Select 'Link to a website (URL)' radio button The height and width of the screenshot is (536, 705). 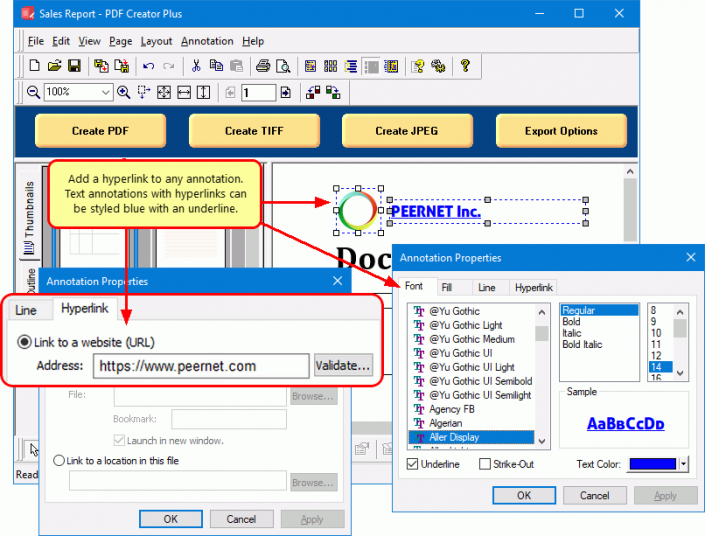pyautogui.click(x=24, y=342)
